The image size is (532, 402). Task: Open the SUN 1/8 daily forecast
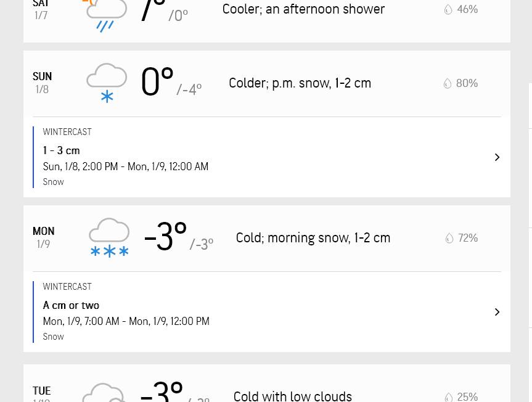[267, 83]
